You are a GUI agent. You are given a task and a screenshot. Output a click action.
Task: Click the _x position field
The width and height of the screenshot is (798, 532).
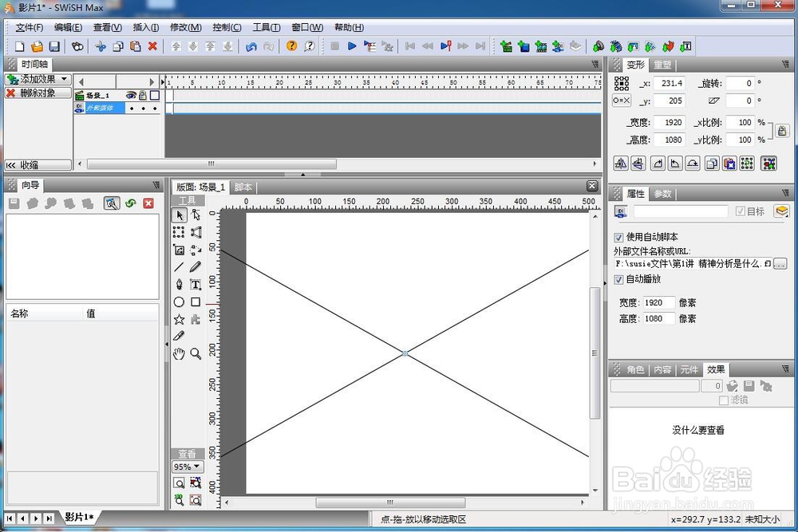(670, 84)
